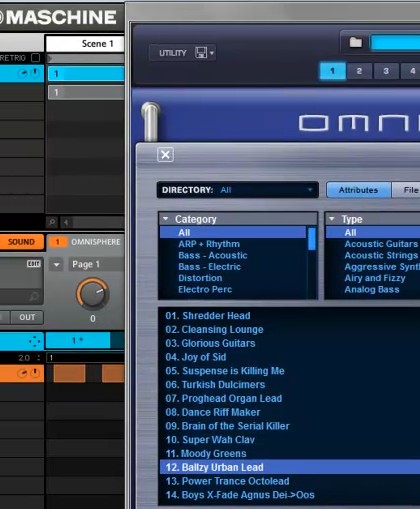Toggle the RETRIG checkbox
The image size is (420, 509).
pyautogui.click(x=35, y=58)
